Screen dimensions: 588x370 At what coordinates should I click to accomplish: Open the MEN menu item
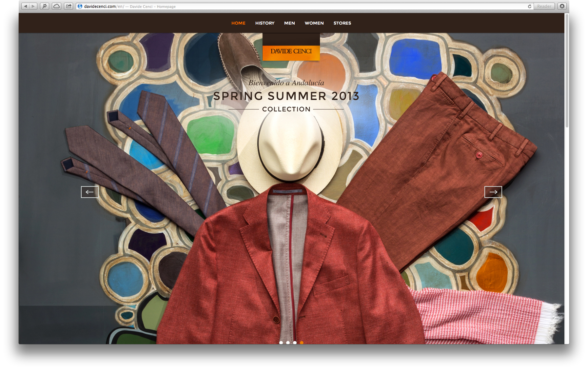[x=289, y=23]
